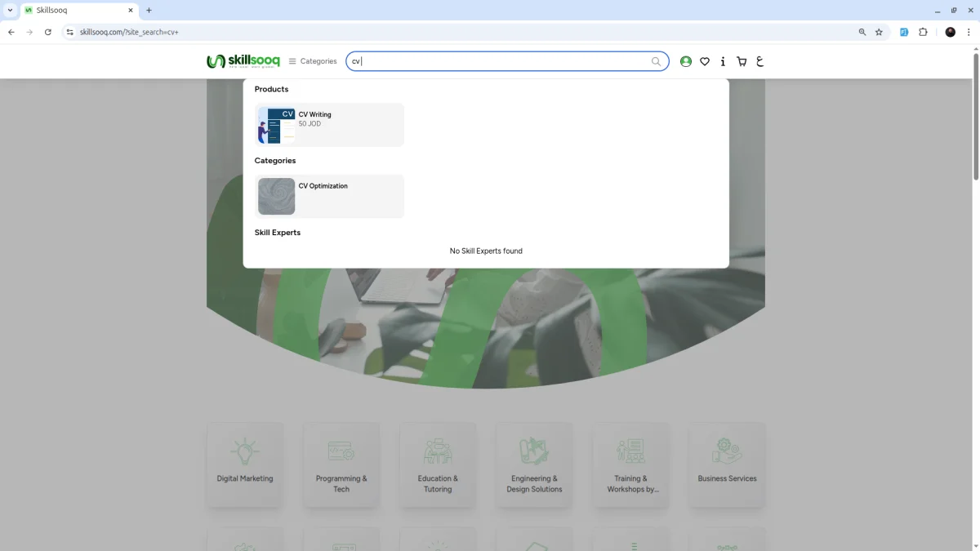The height and width of the screenshot is (551, 980).
Task: Click the address bar URL
Action: click(x=129, y=32)
